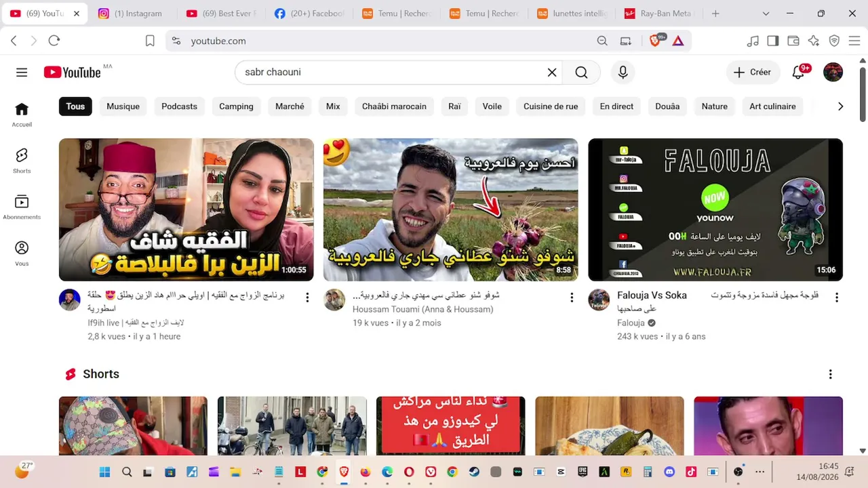868x488 pixels.
Task: Open Windows taskbar search
Action: (x=127, y=472)
